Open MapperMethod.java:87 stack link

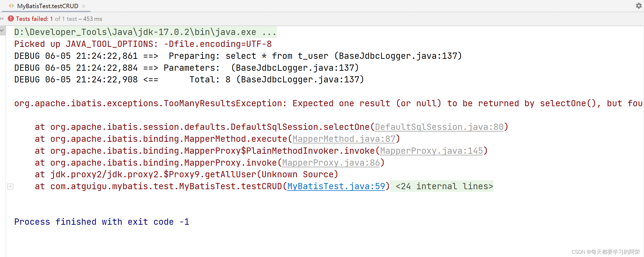coord(344,139)
